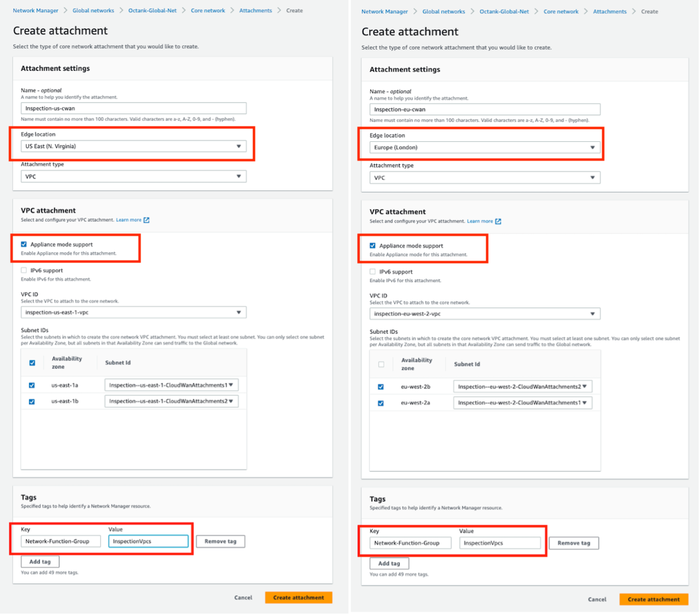Deselect the us-east-1a subnet checkbox

31,385
